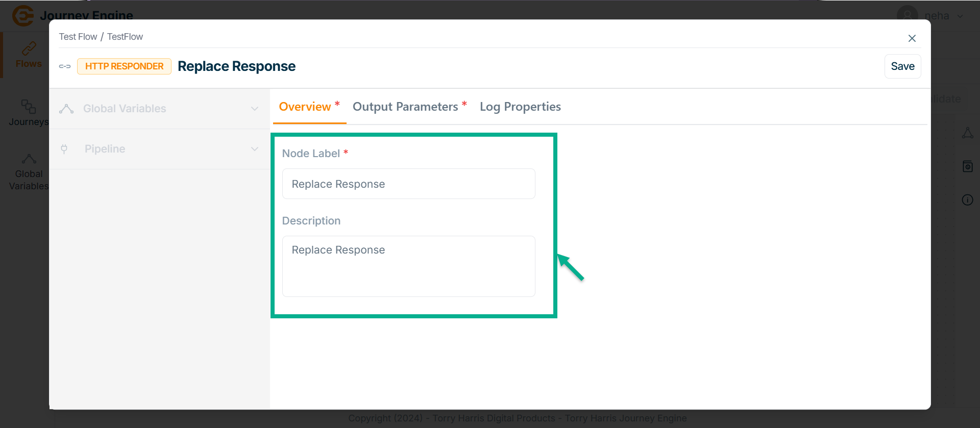Expand the Global Variables panel
The image size is (980, 428).
[159, 109]
